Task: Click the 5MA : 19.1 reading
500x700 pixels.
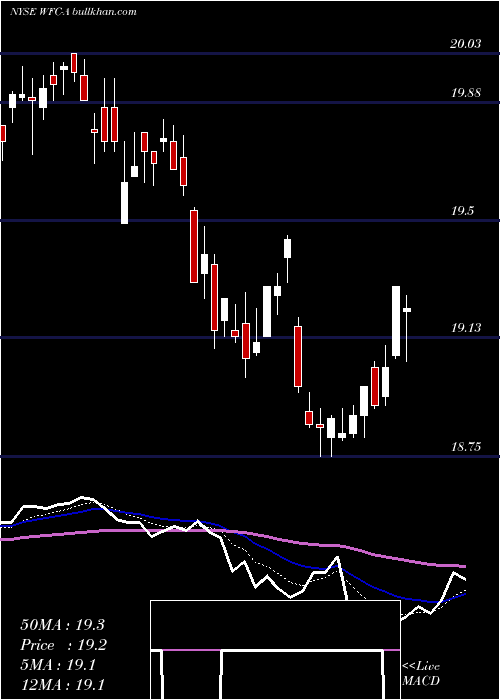Action: 58,665
